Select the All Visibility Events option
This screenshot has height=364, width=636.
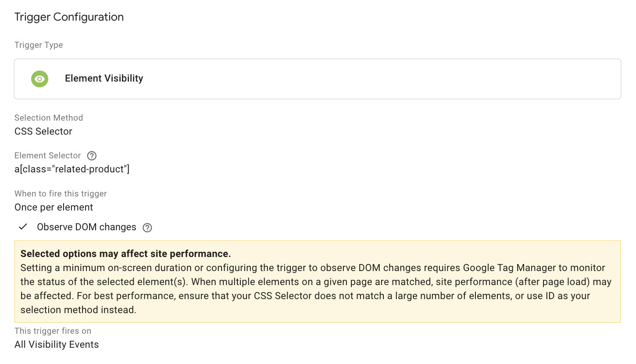[x=57, y=345]
